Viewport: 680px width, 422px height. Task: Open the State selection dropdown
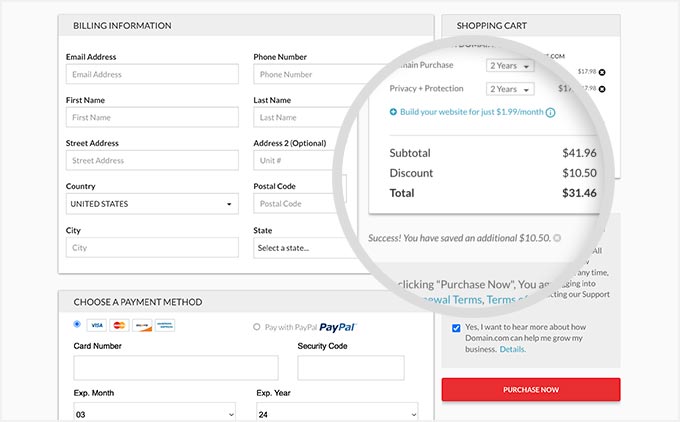tap(300, 247)
